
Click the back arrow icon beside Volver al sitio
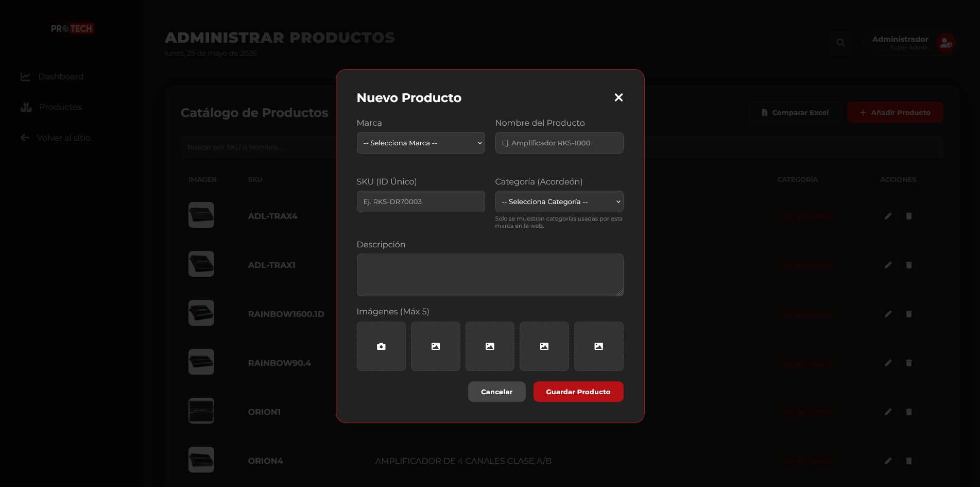coord(25,138)
